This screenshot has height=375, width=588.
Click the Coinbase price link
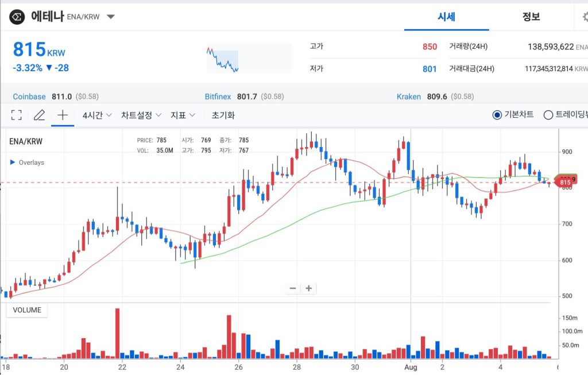(x=29, y=96)
